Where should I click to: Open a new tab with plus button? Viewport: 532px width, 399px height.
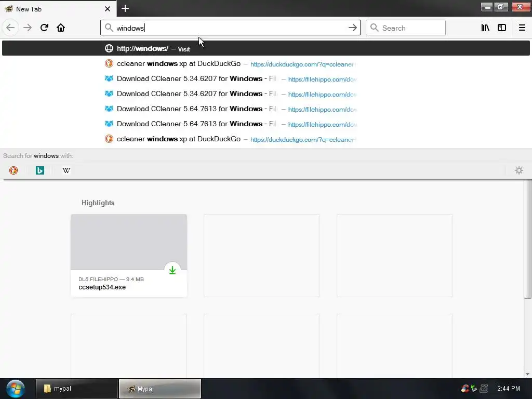[x=125, y=8]
